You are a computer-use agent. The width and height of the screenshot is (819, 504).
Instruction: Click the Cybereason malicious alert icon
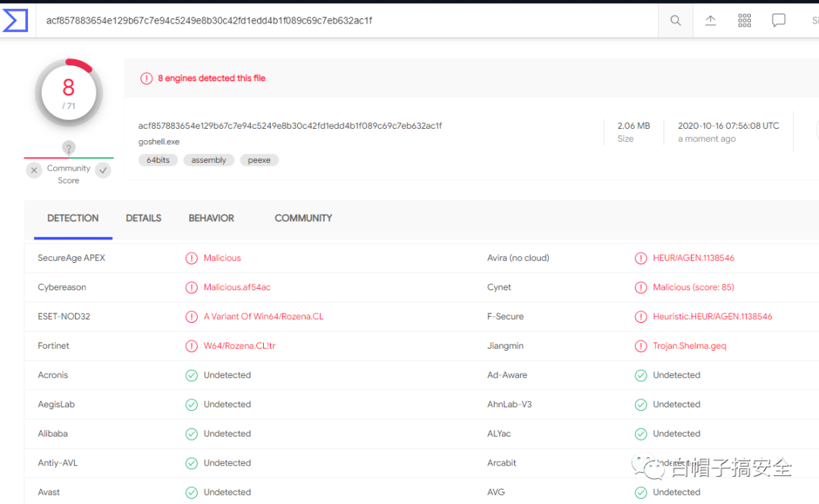[x=192, y=287]
